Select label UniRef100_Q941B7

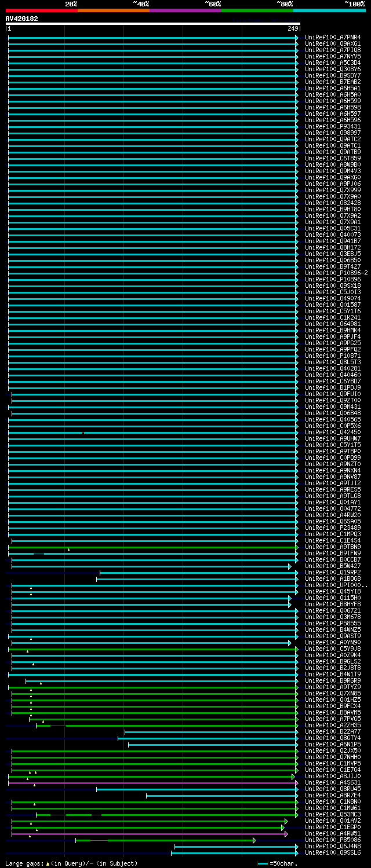coord(333,241)
